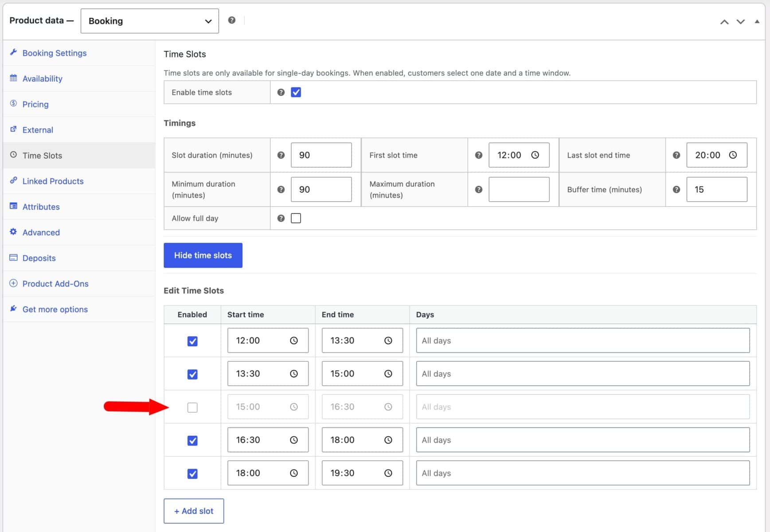Click help icon for Maximum duration
This screenshot has width=770, height=532.
point(479,189)
